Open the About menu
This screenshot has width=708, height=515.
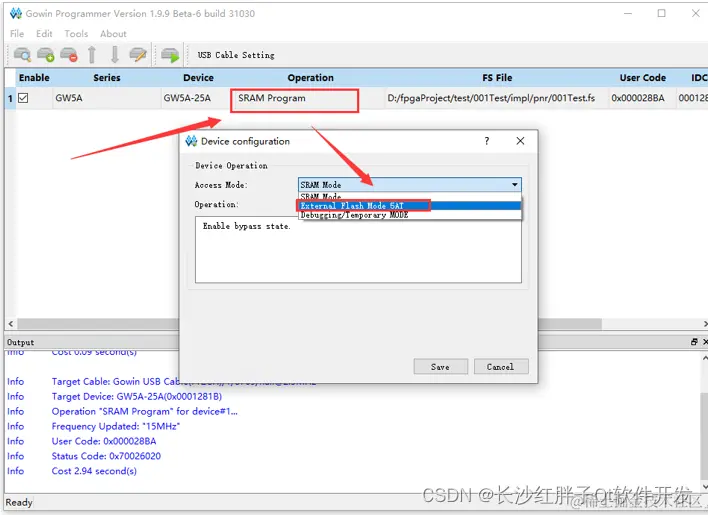tap(113, 34)
